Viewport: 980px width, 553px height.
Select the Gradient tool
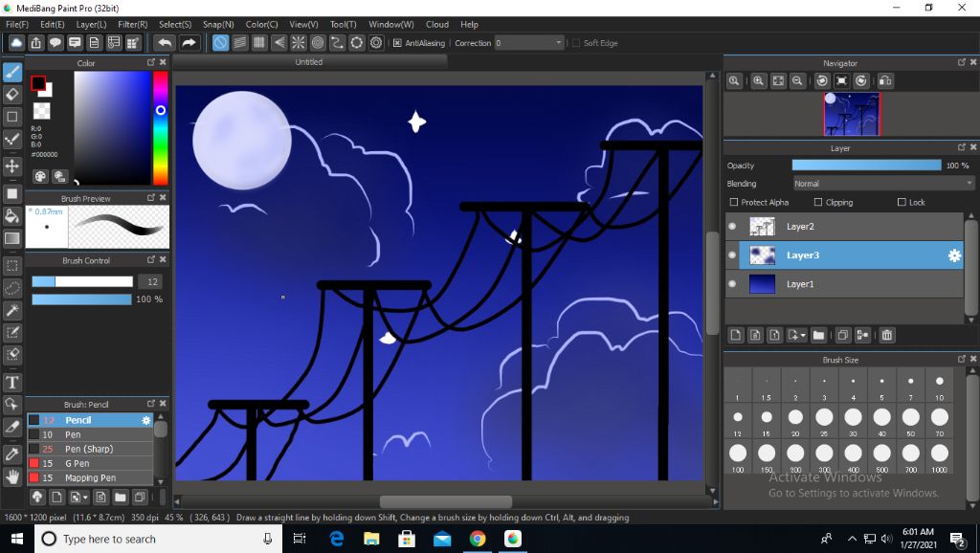pyautogui.click(x=12, y=238)
